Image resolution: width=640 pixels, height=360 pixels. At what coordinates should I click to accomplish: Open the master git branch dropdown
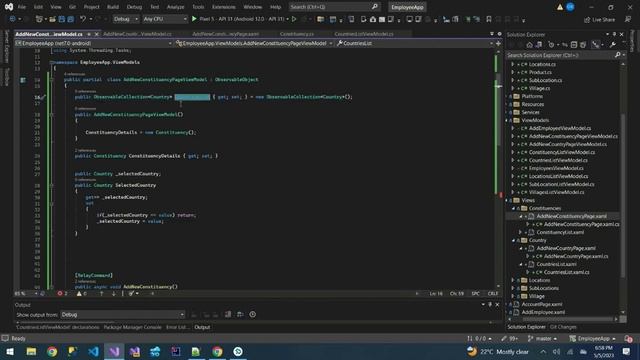point(542,338)
